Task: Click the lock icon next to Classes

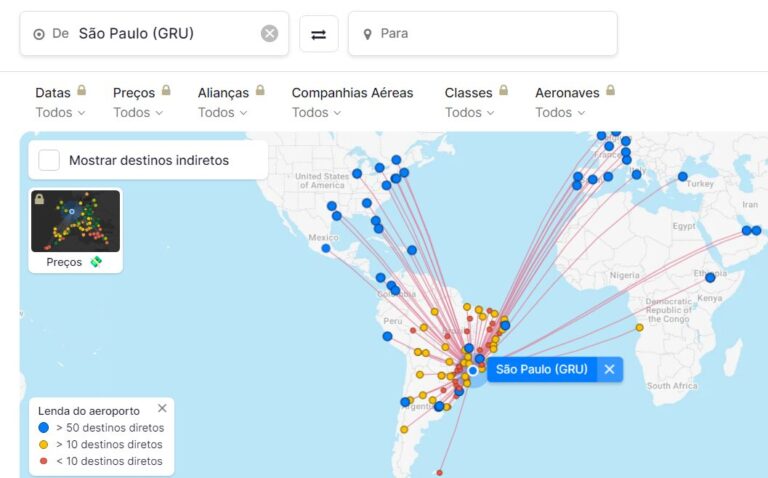Action: click(x=504, y=90)
